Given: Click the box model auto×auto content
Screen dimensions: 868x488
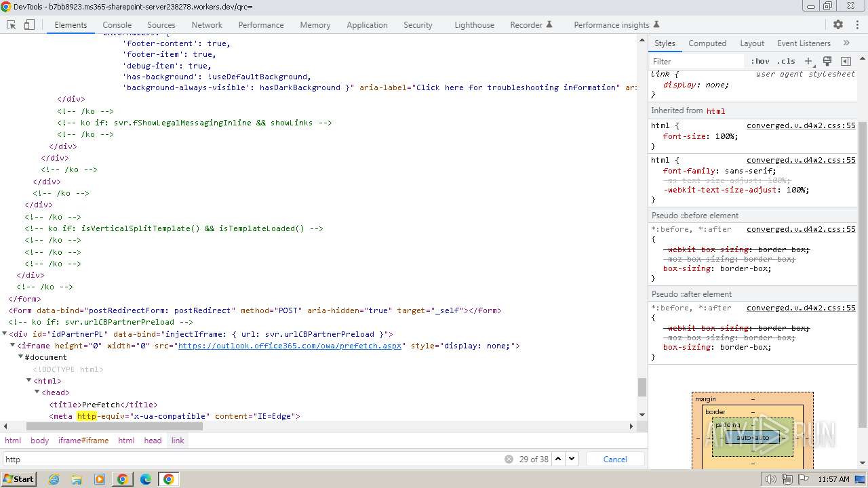Looking at the screenshot, I should point(753,437).
